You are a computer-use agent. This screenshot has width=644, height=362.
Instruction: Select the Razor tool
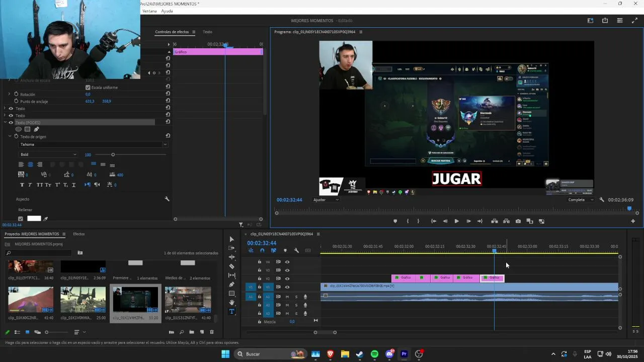231,266
